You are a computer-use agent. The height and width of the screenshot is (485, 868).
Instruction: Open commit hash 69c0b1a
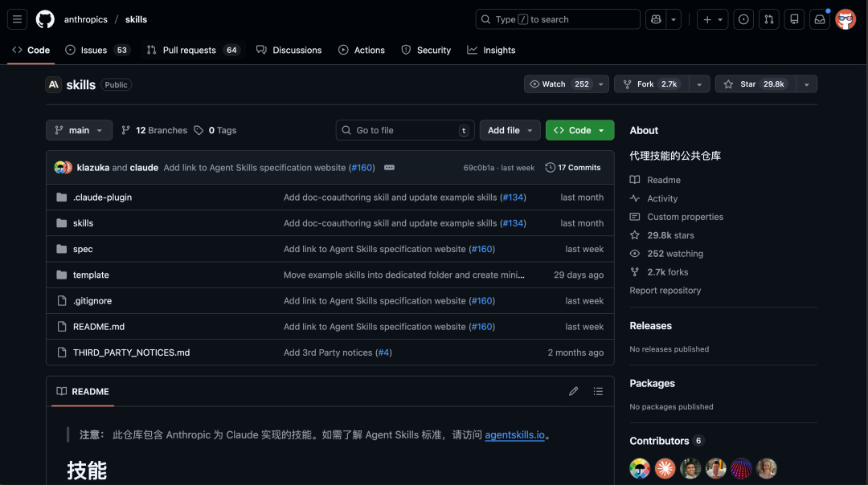point(479,168)
